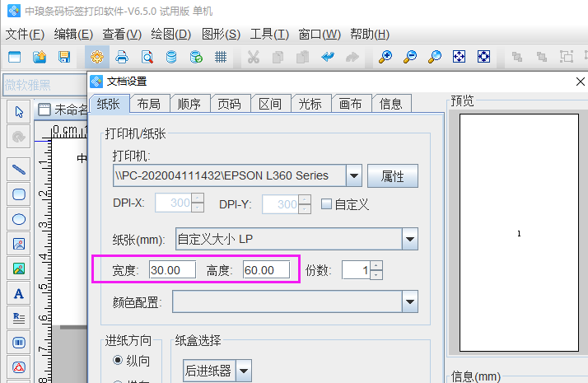Expand the printer selection dropdown

354,175
